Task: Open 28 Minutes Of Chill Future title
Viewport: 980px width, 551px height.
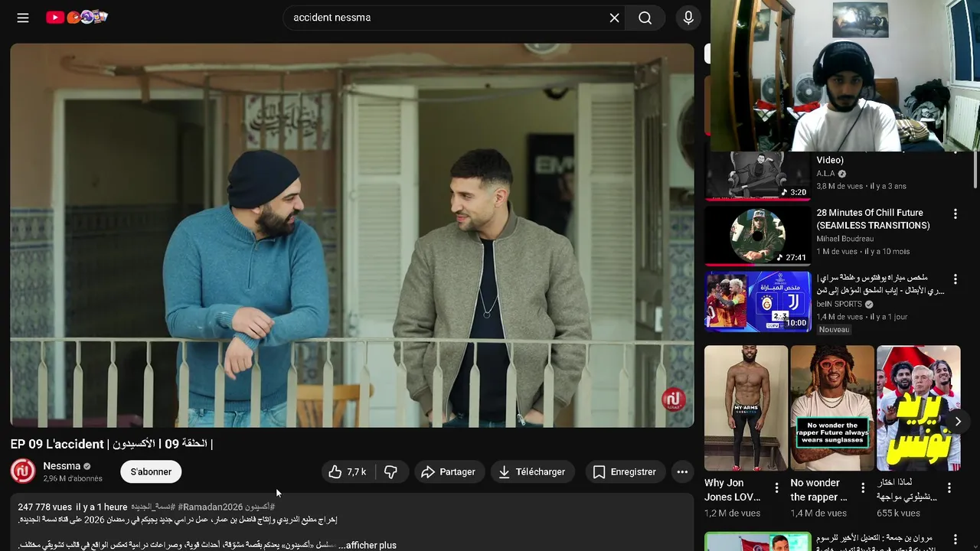Action: [x=873, y=219]
